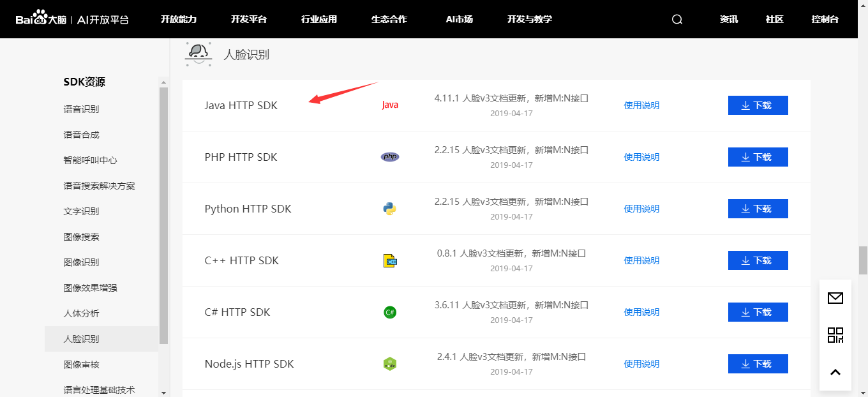
Task: Open 使用说明 for Java HTTP SDK
Action: click(640, 105)
